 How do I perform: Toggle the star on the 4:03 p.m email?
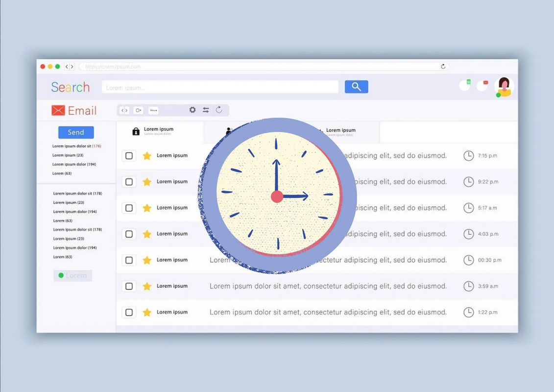point(147,234)
